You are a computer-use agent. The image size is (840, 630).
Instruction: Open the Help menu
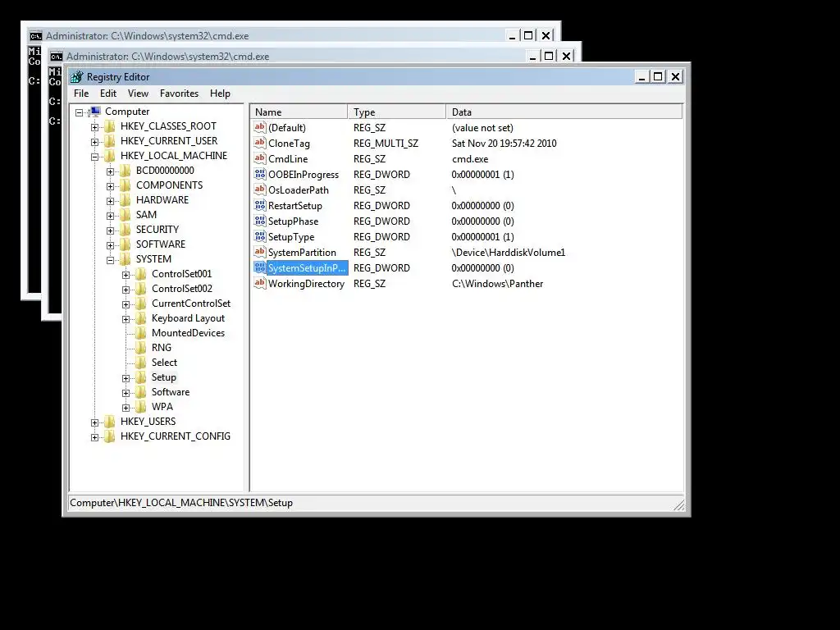pyautogui.click(x=220, y=94)
